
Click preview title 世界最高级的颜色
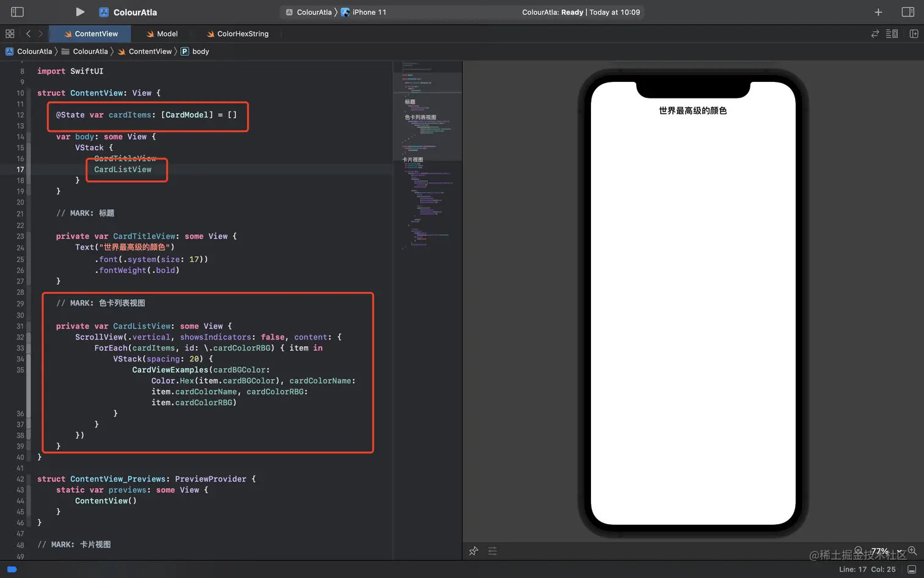[693, 111]
